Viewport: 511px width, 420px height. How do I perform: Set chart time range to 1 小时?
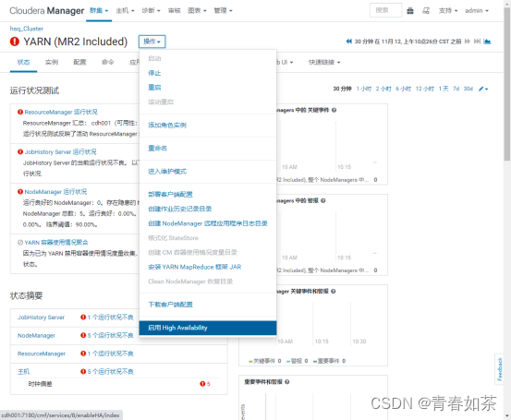pos(364,89)
